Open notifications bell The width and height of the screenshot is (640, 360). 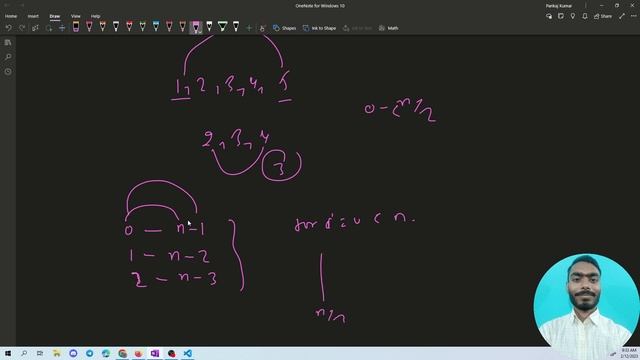coord(585,16)
